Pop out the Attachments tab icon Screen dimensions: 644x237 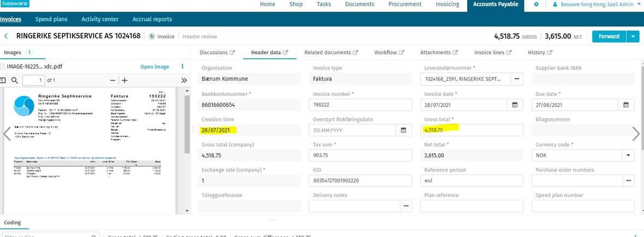pyautogui.click(x=455, y=52)
